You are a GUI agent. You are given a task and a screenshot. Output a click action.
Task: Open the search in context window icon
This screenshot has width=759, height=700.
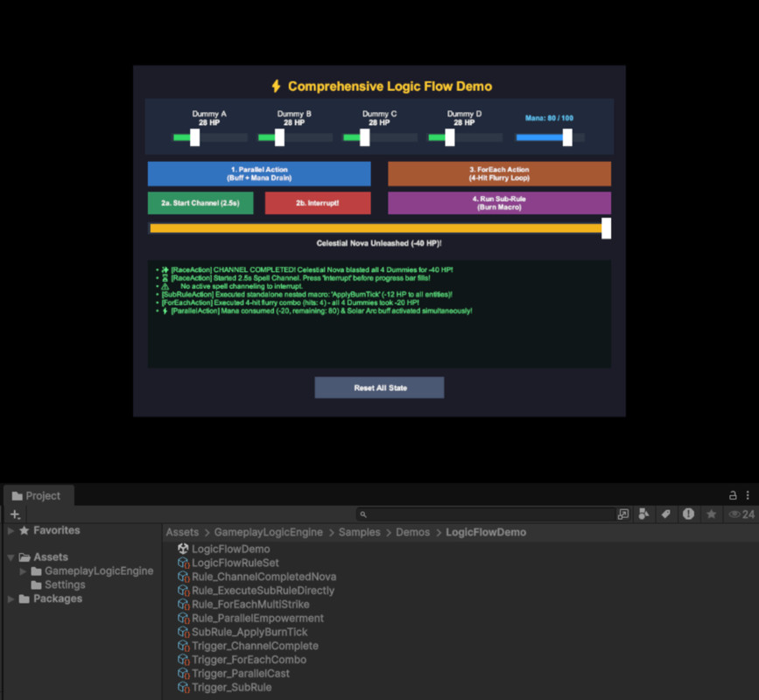(x=623, y=514)
